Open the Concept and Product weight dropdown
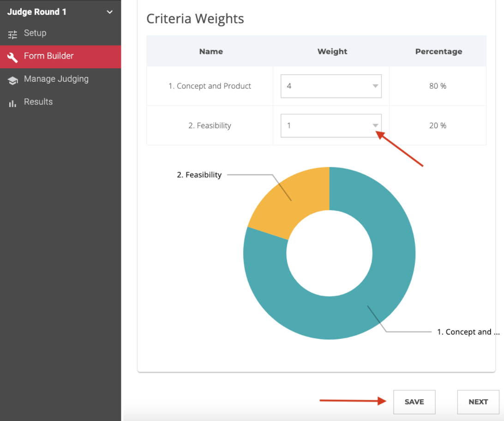The height and width of the screenshot is (421, 504). point(331,86)
